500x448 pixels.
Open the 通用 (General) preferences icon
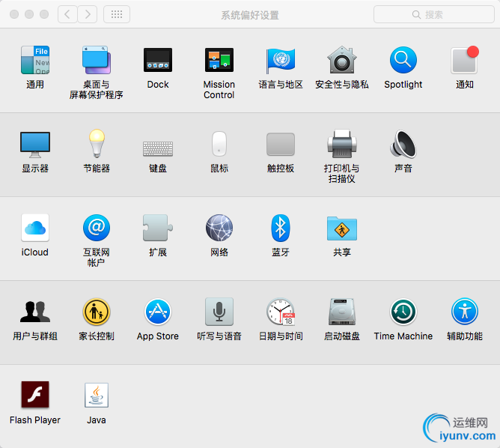[x=35, y=60]
